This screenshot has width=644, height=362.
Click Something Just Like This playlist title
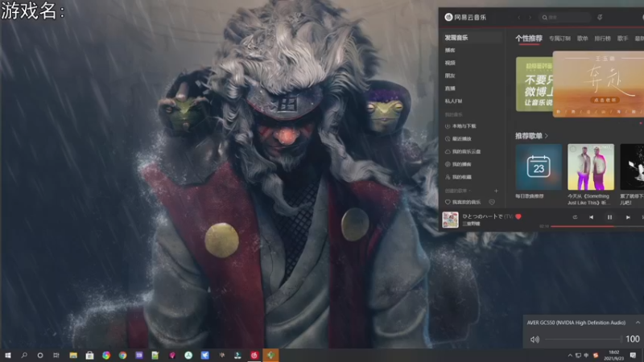(x=588, y=200)
